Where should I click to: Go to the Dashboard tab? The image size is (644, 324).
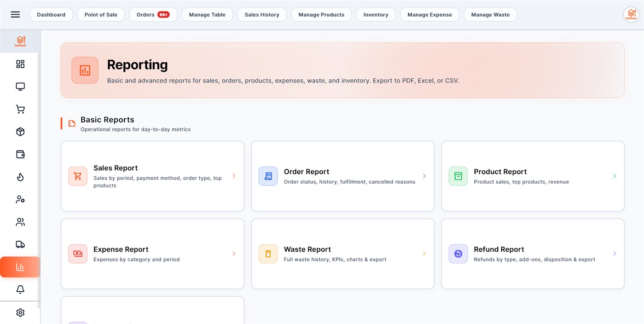(51, 14)
